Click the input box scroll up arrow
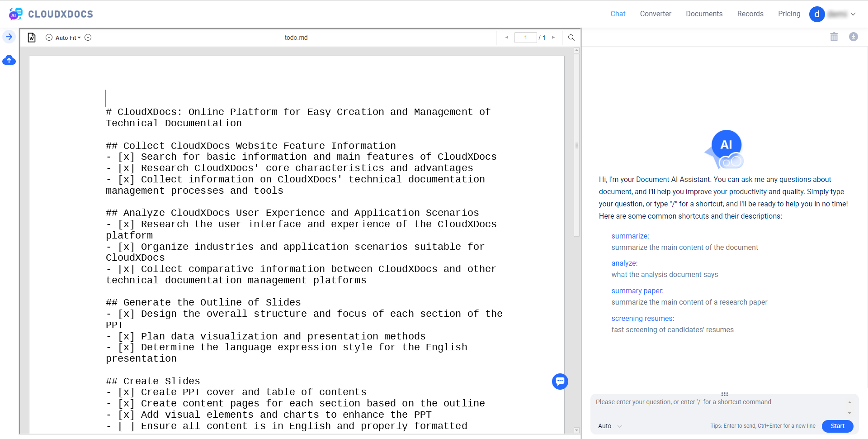 [849, 402]
